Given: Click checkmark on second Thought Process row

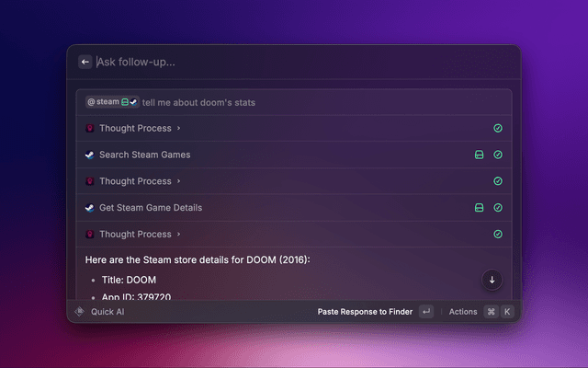Looking at the screenshot, I should click(498, 181).
